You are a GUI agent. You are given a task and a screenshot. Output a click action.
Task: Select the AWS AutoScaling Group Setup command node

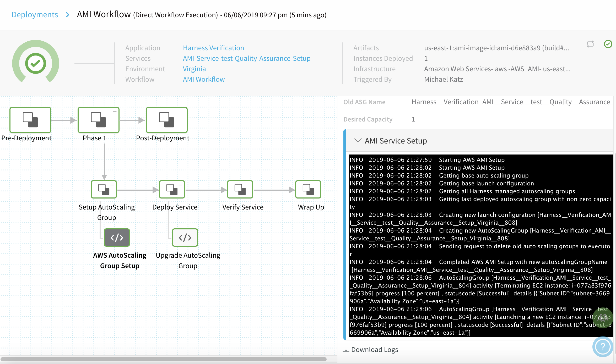click(x=117, y=238)
